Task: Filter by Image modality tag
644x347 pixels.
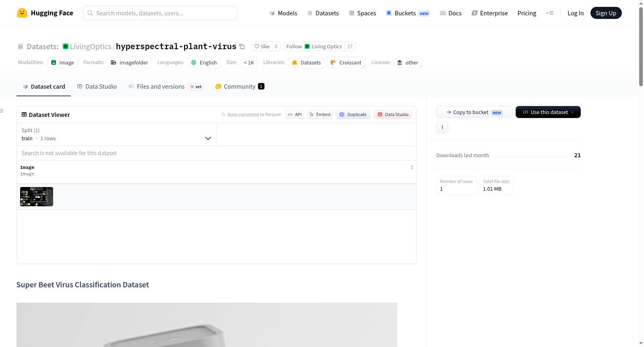Action: (62, 62)
